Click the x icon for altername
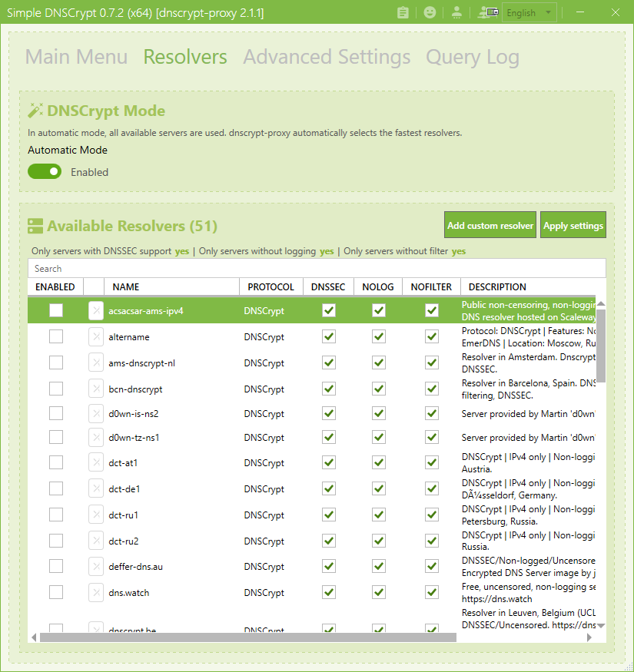 pos(96,337)
